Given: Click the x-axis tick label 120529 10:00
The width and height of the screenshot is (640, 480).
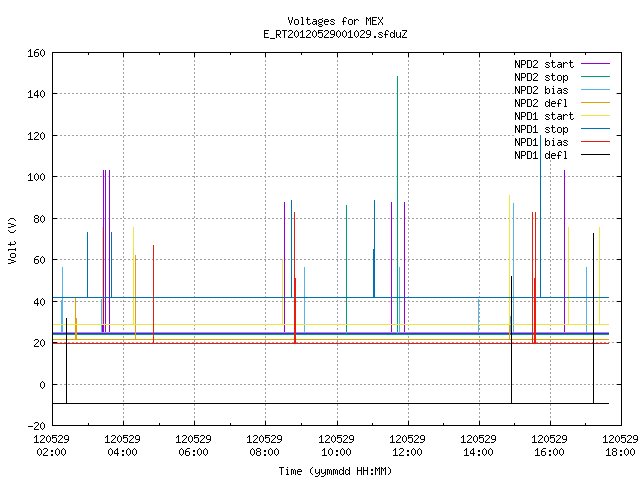Looking at the screenshot, I should point(336,446).
